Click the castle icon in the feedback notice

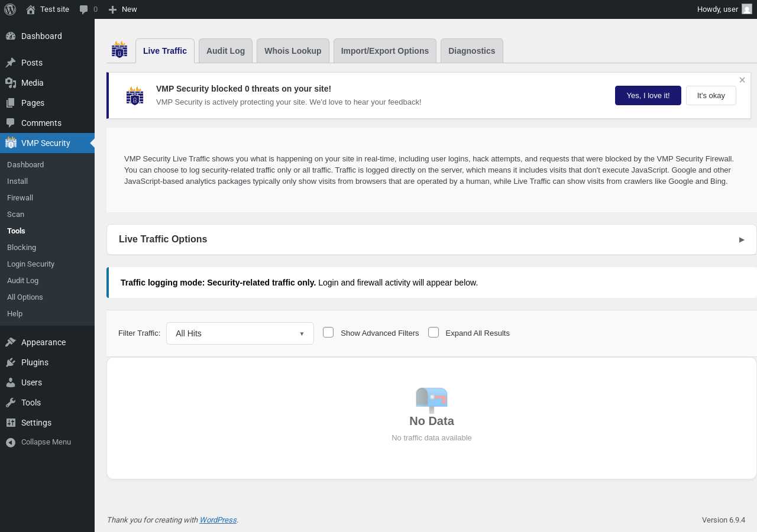[135, 96]
